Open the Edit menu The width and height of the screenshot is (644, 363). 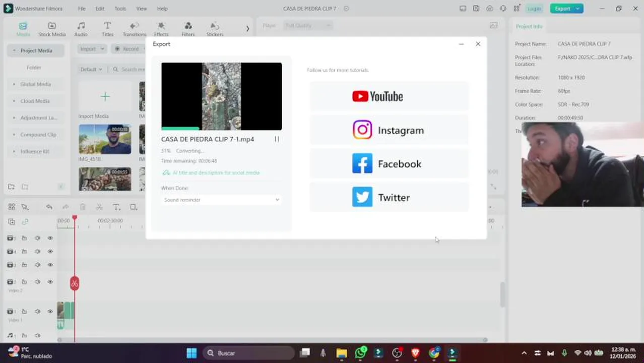[100, 9]
